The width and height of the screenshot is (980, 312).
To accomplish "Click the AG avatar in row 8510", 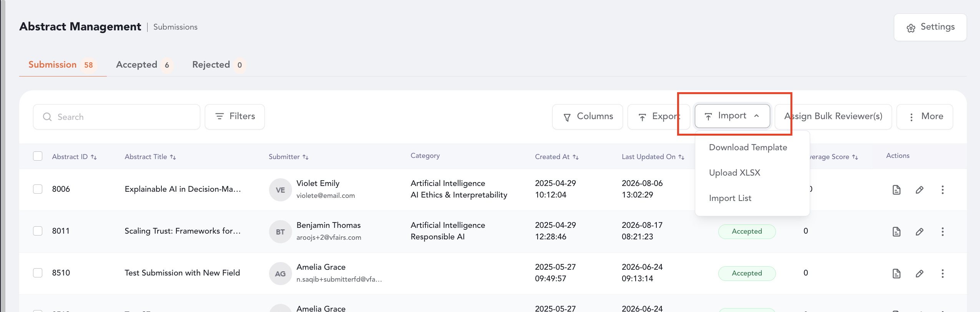I will tap(280, 274).
